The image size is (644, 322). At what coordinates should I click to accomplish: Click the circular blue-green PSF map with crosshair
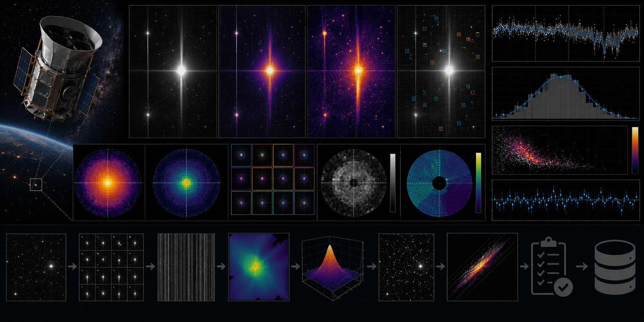point(186,183)
